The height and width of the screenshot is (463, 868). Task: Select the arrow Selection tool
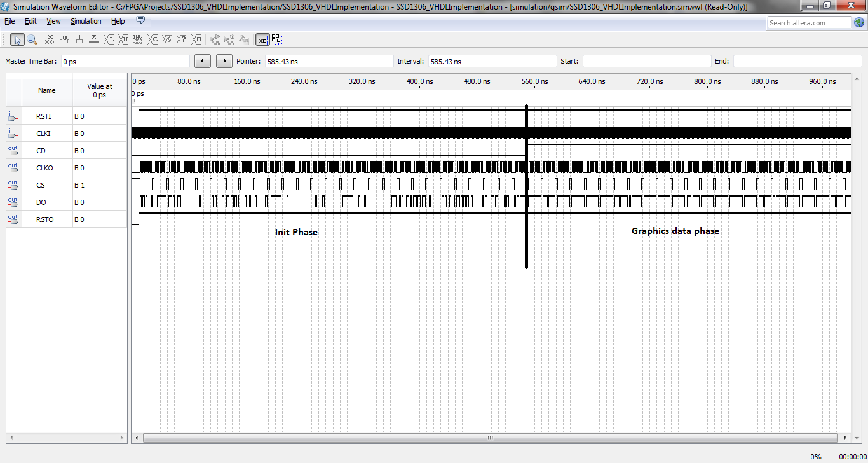pos(17,39)
